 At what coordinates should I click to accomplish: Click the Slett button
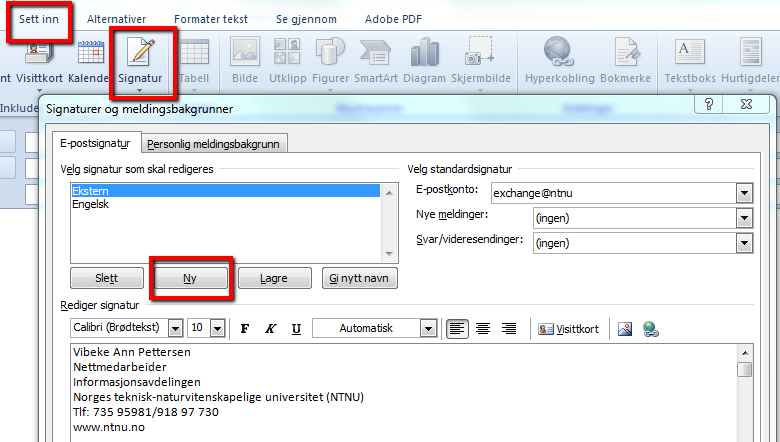click(107, 278)
